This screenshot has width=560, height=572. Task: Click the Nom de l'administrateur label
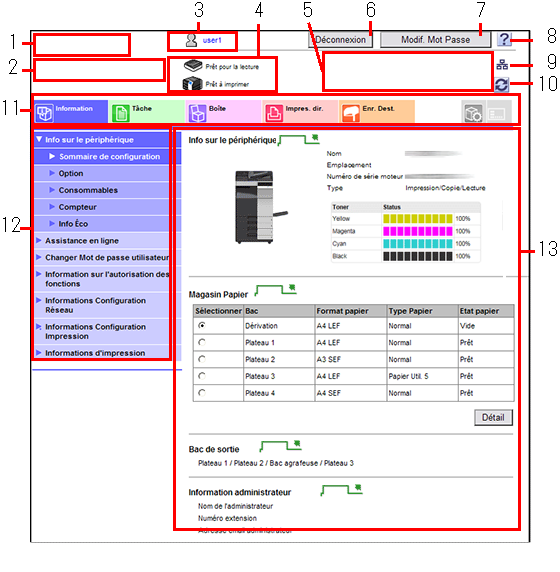pyautogui.click(x=235, y=506)
